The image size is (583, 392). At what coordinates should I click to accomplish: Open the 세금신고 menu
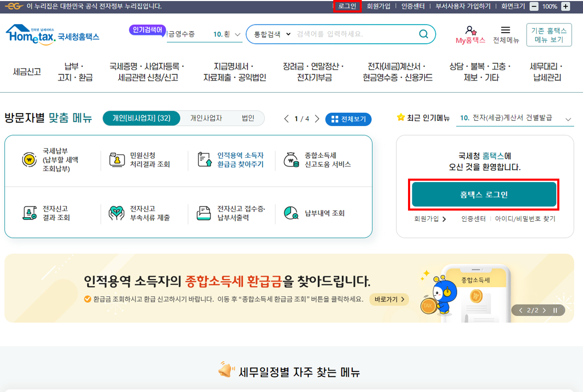[x=27, y=72]
